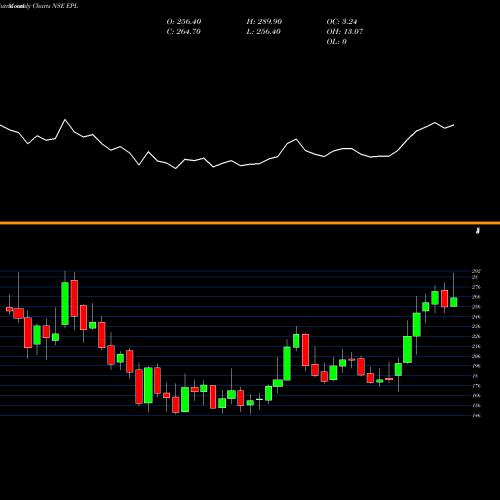Click the 156 price axis label
The height and width of the screenshot is (500, 500).
click(x=476, y=406)
